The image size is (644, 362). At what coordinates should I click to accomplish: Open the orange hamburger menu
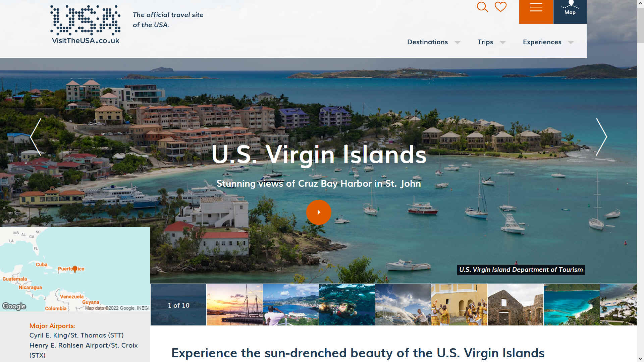pyautogui.click(x=536, y=12)
